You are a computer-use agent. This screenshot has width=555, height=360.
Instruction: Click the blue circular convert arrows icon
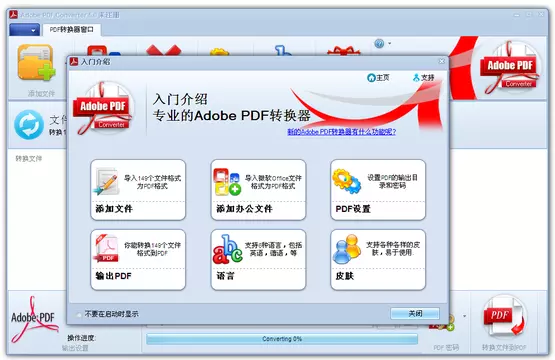pos(29,125)
